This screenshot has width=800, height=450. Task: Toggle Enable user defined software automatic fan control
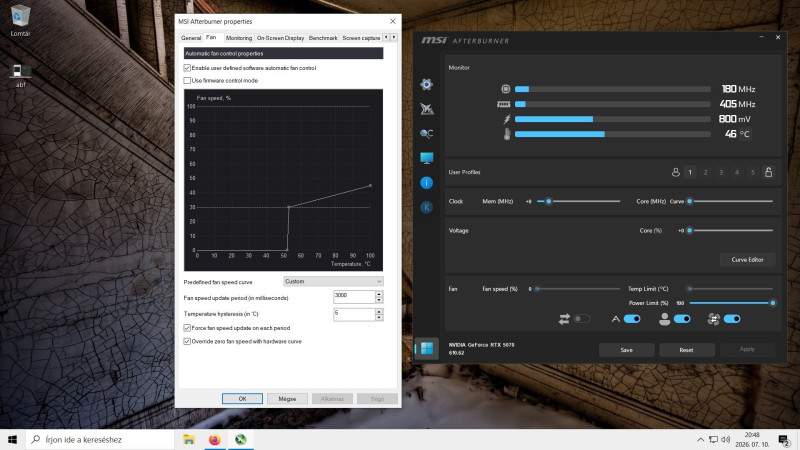pyautogui.click(x=187, y=68)
